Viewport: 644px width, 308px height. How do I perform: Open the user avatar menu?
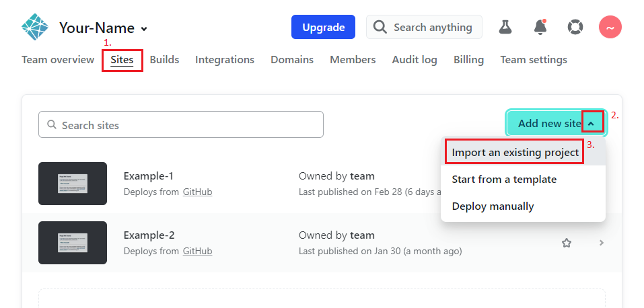pyautogui.click(x=610, y=27)
